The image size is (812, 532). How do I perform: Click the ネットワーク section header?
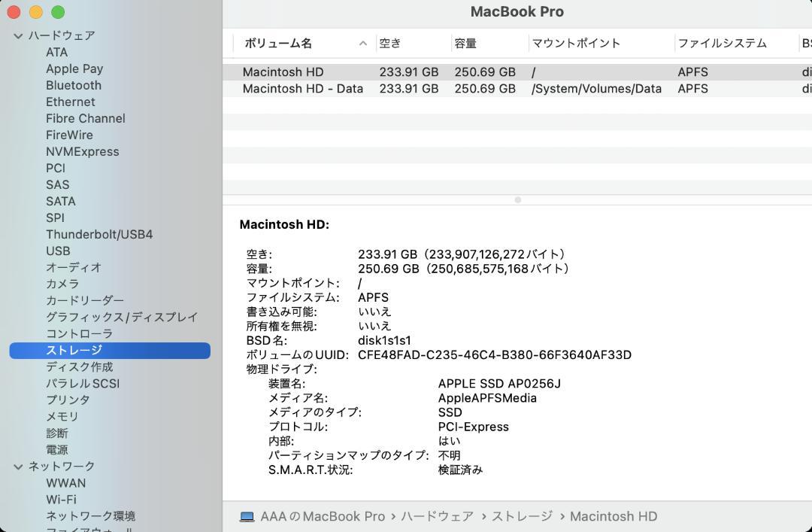62,467
